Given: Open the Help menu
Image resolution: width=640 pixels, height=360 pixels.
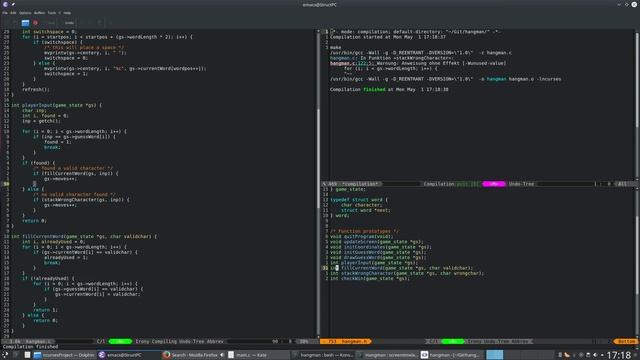Looking at the screenshot, I should coord(67,13).
